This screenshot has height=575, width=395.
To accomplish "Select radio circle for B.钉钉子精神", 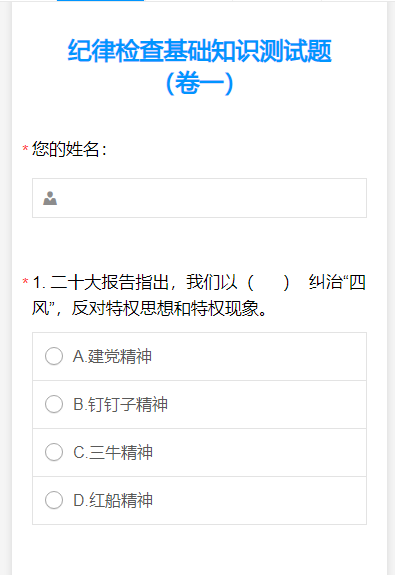I will 54,404.
